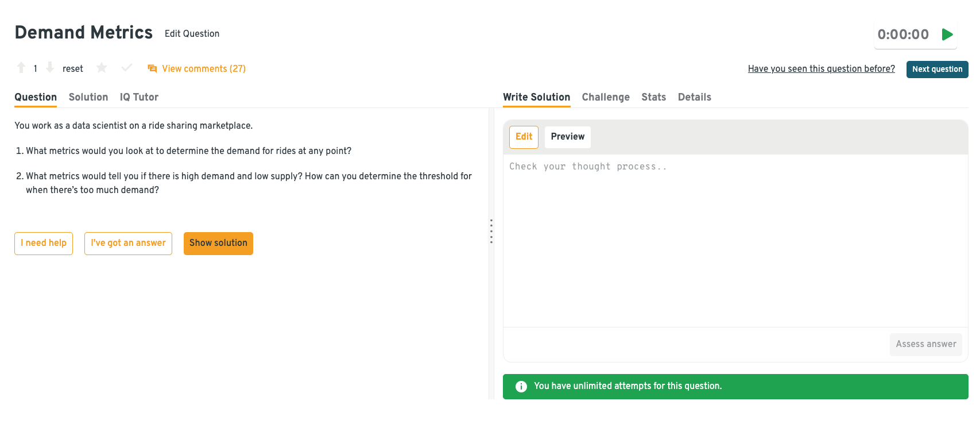Click the upvote arrow icon
The height and width of the screenshot is (424, 980).
tap(21, 68)
